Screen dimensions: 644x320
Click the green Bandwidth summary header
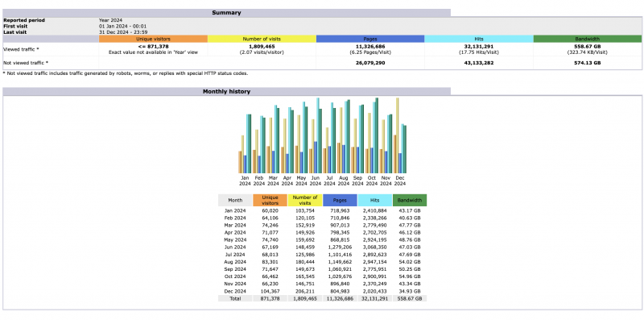[x=588, y=39]
